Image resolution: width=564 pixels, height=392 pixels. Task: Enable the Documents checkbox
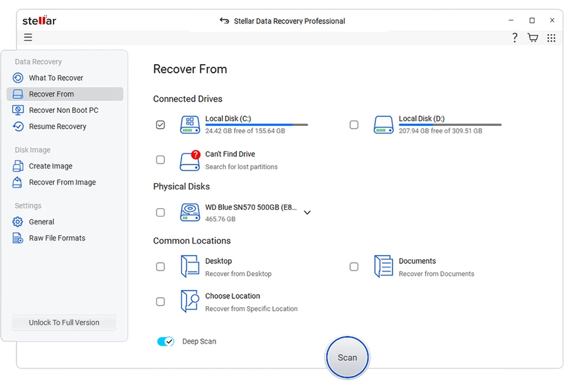point(354,266)
